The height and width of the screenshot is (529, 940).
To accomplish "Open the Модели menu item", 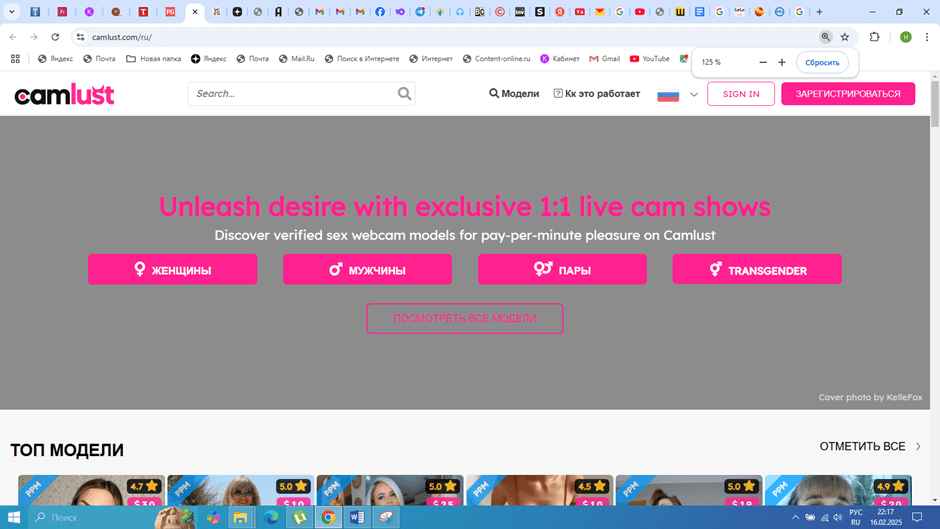I will pos(514,94).
